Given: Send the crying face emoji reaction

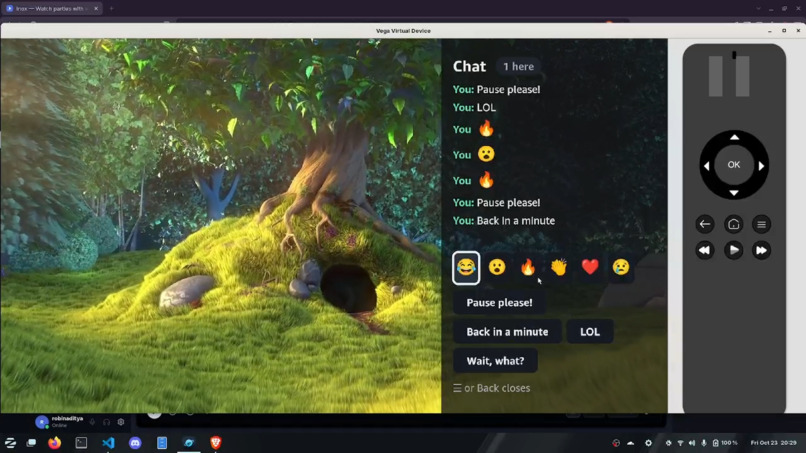Looking at the screenshot, I should pos(621,267).
